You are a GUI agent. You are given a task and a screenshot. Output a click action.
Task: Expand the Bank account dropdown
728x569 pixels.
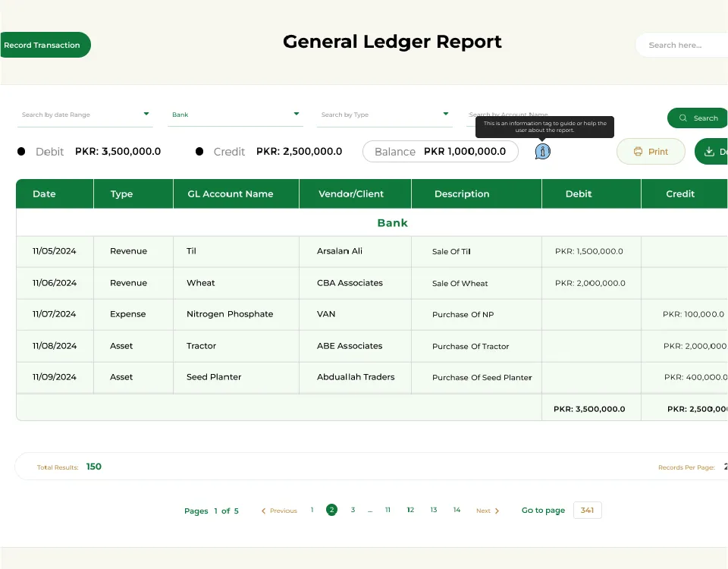pyautogui.click(x=235, y=115)
